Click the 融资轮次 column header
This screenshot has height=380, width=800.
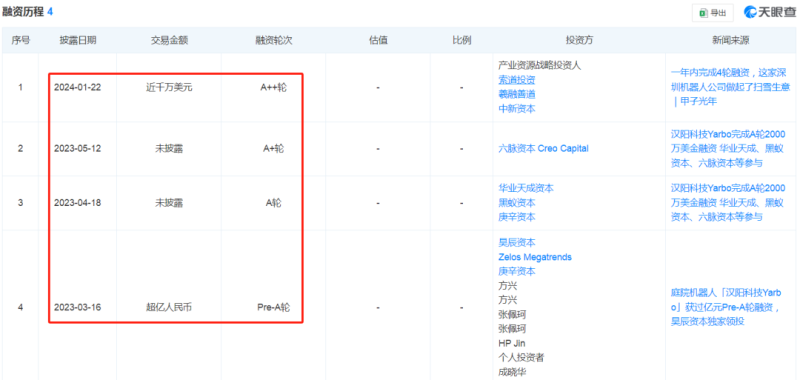coord(273,40)
